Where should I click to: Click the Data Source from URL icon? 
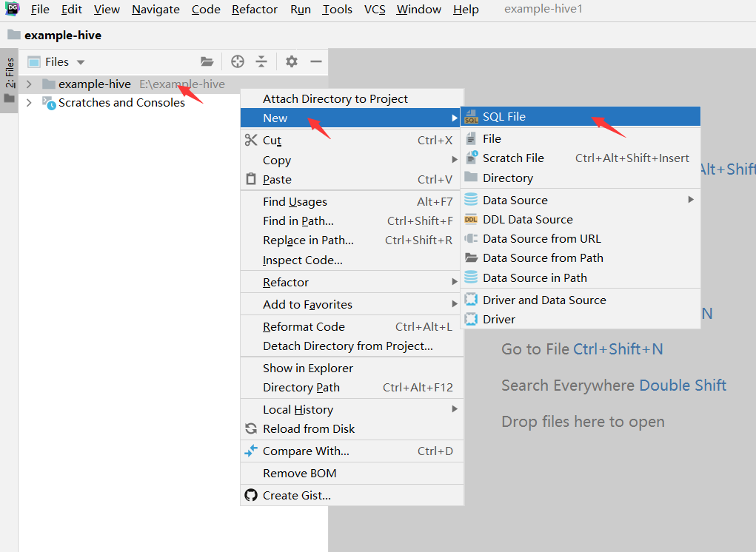tap(471, 238)
